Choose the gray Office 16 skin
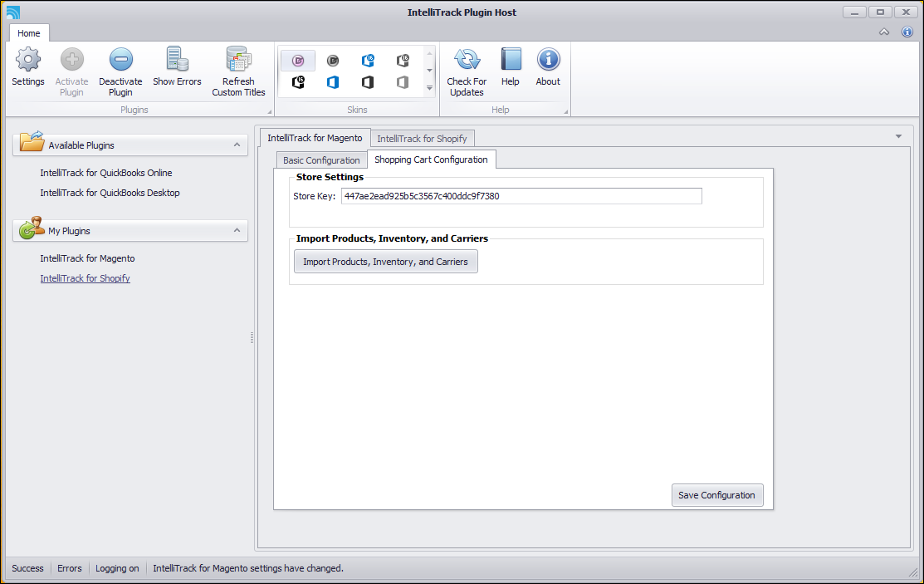 pyautogui.click(x=403, y=60)
